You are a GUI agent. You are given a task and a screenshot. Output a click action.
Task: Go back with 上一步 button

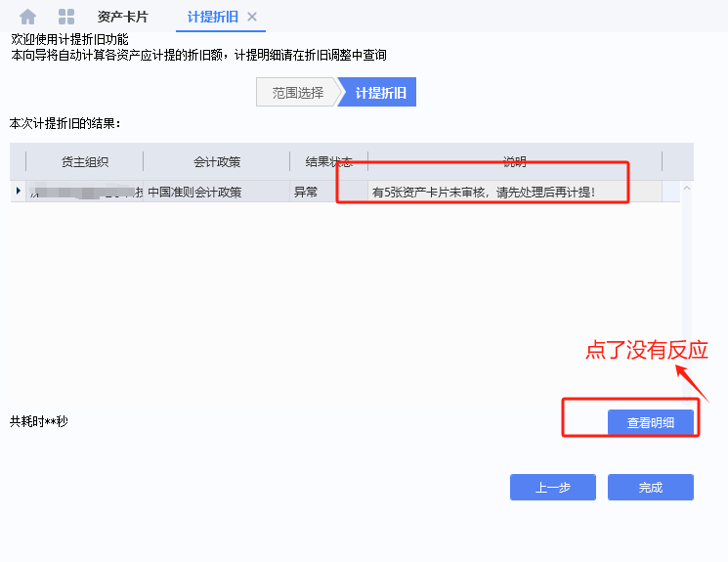point(553,487)
